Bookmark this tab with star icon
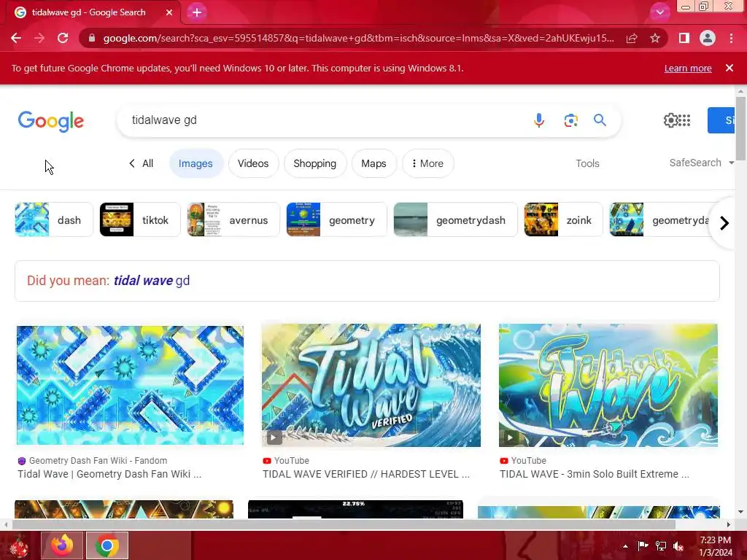The width and height of the screenshot is (747, 560). click(x=655, y=38)
